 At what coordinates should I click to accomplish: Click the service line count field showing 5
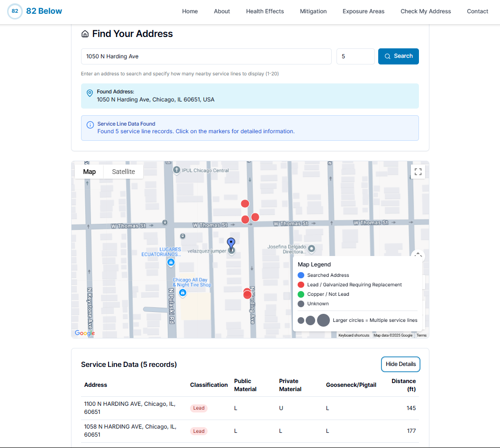tap(355, 56)
